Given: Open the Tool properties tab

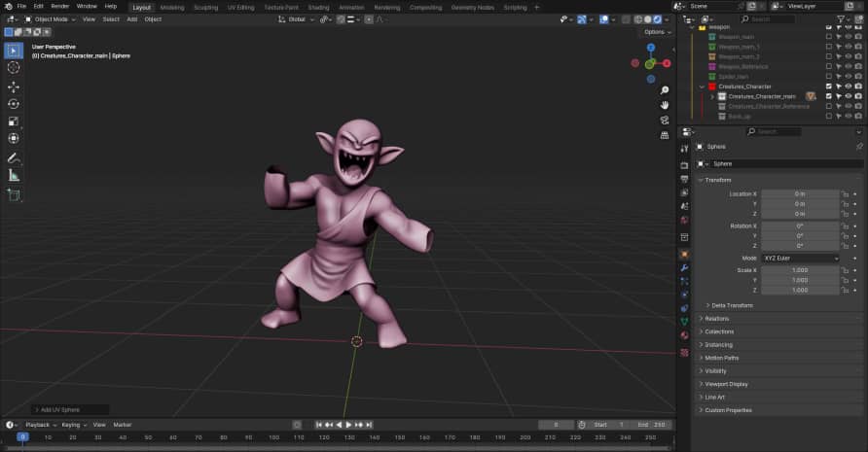Looking at the screenshot, I should [685, 149].
